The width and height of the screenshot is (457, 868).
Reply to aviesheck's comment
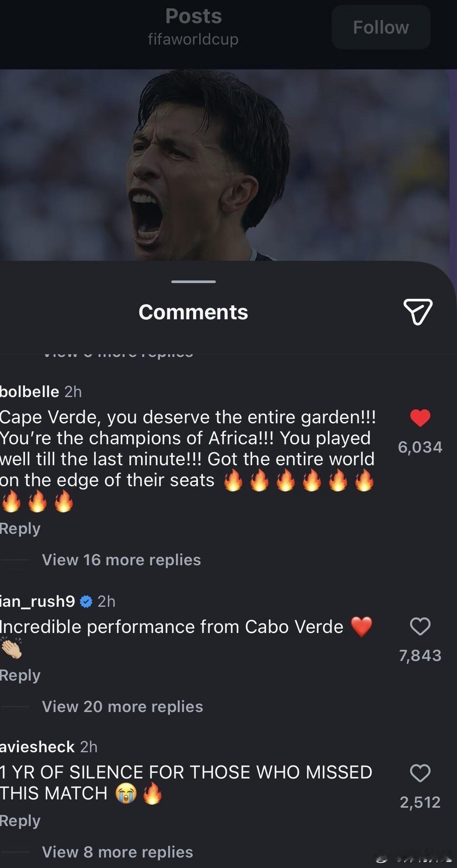click(x=20, y=821)
